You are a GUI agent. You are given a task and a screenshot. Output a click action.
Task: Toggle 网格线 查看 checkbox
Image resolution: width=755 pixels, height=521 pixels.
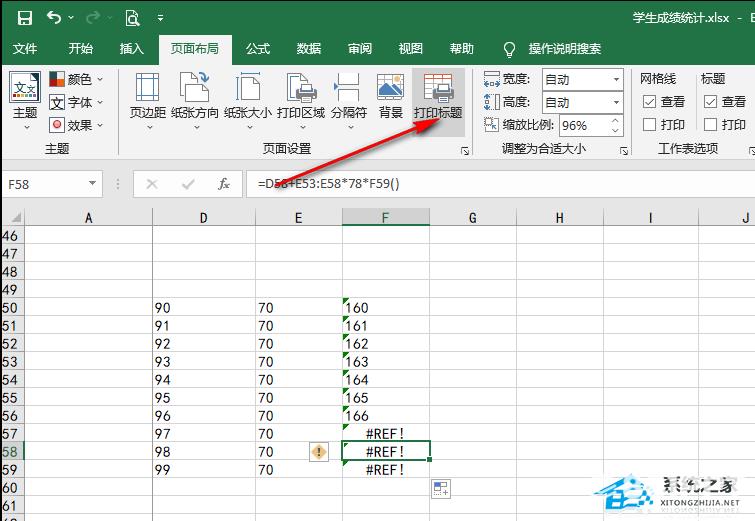(x=650, y=102)
